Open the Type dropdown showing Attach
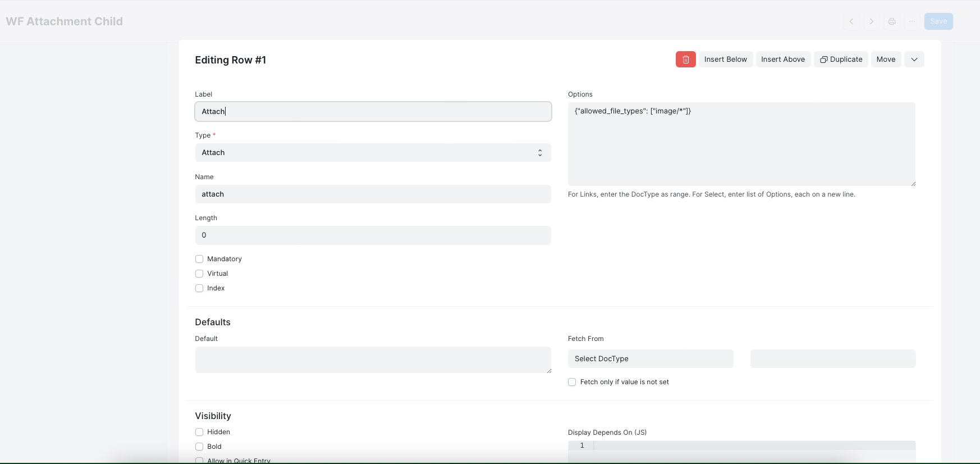The width and height of the screenshot is (980, 464). click(x=373, y=153)
